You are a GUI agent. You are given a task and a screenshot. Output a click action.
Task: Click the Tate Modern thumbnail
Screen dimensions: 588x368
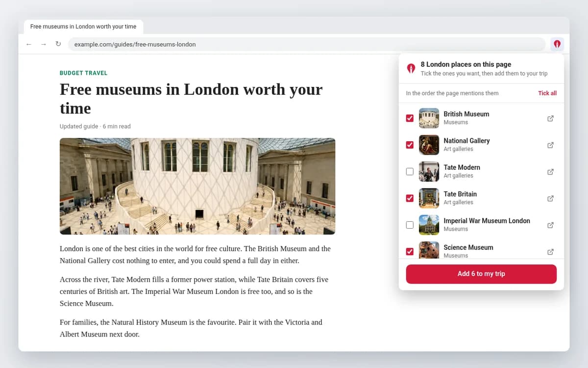pos(429,172)
